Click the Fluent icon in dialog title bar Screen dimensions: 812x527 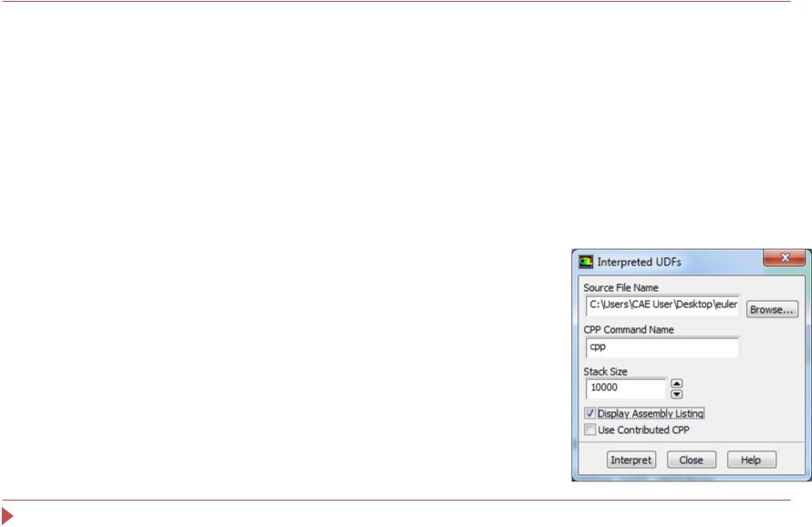point(586,262)
